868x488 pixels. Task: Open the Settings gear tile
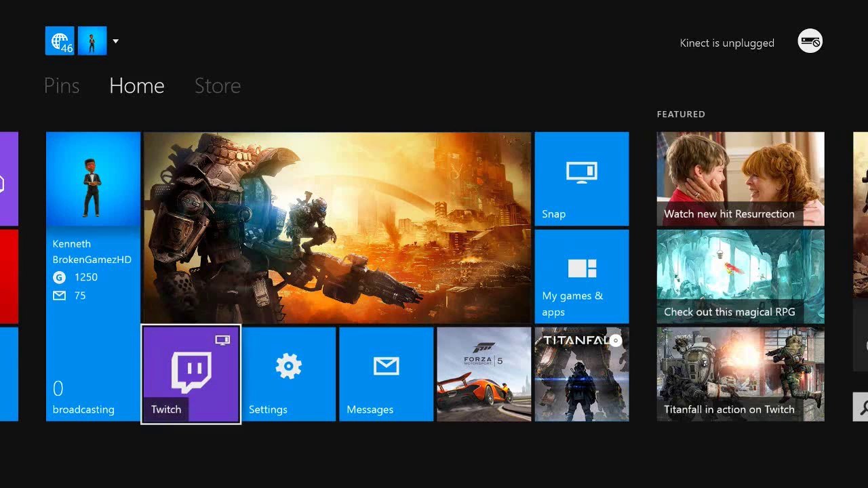289,374
